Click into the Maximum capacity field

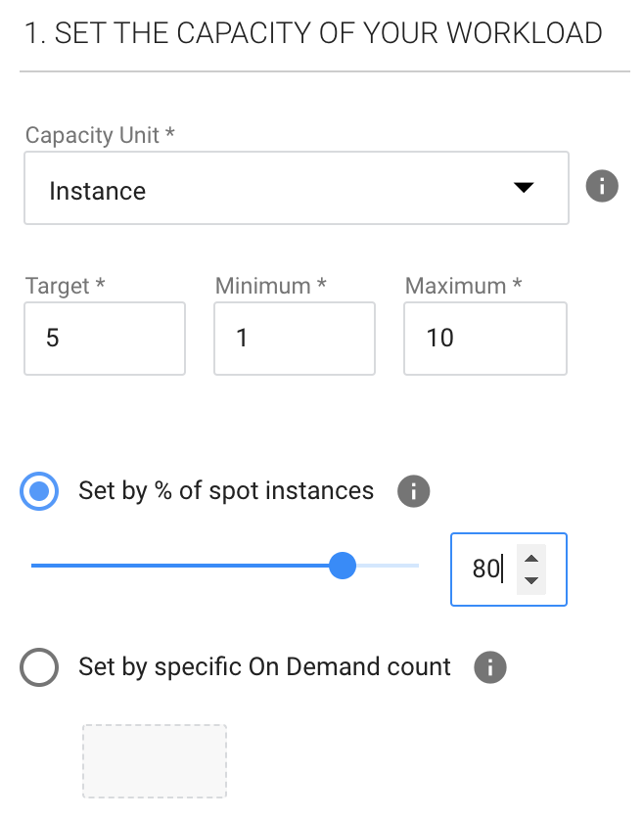tap(484, 339)
